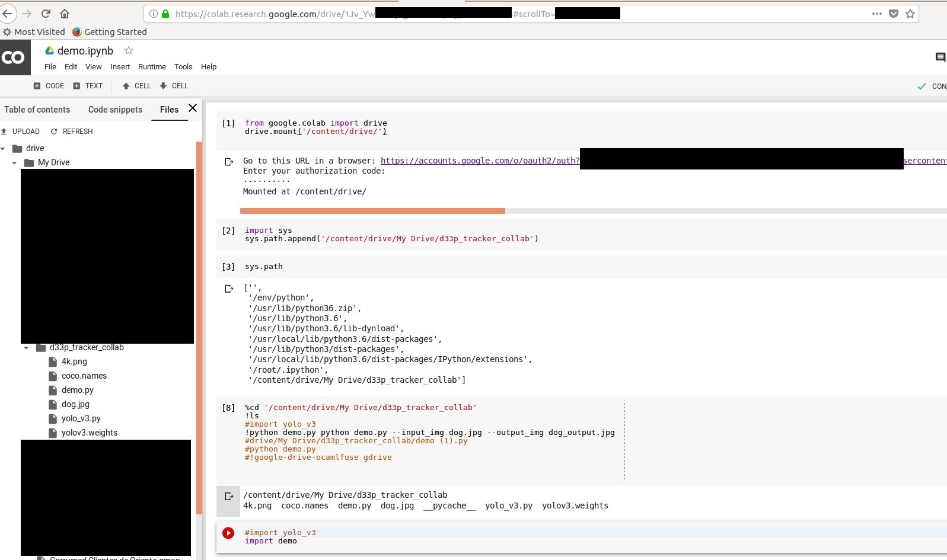
Task: Click code line 'drive.mount' in cell 1
Action: [x=315, y=132]
